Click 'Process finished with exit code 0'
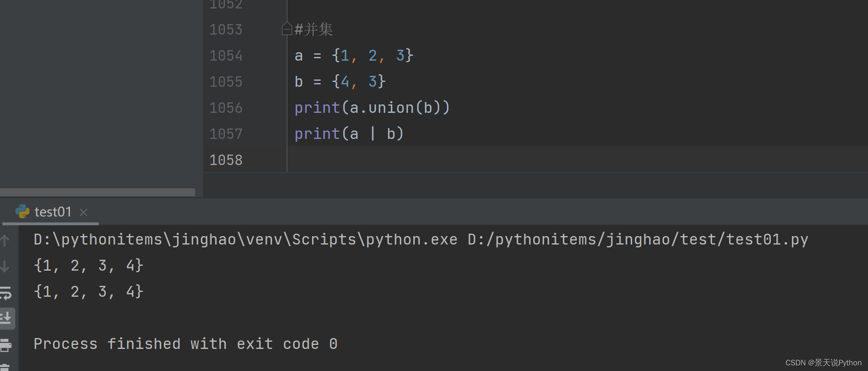868x371 pixels. click(185, 344)
